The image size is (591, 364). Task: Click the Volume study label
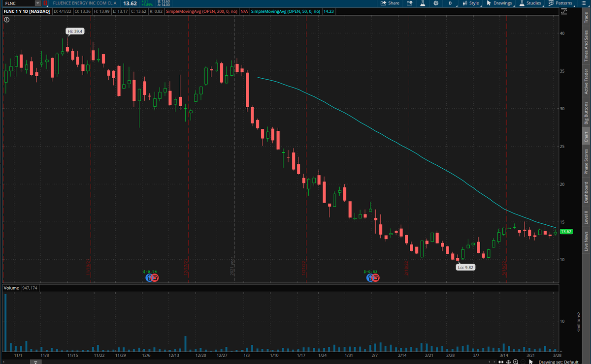pos(11,288)
